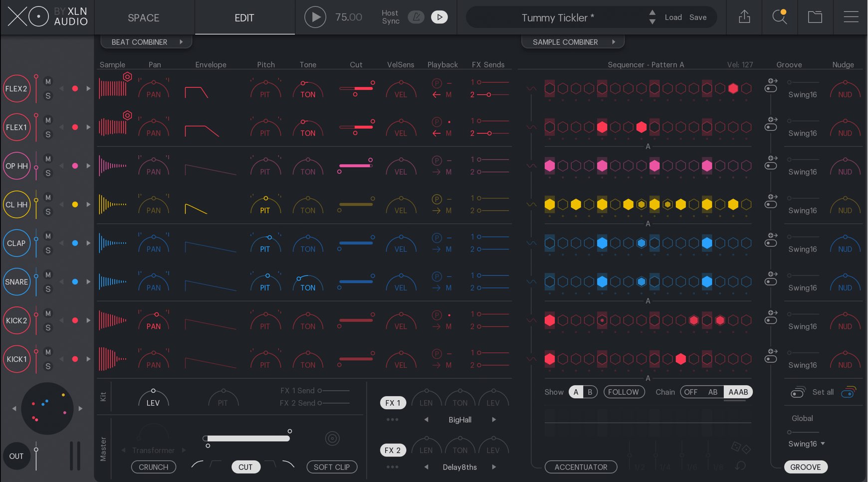Open the folder browser icon
Viewport: 868px width, 482px height.
pos(815,17)
